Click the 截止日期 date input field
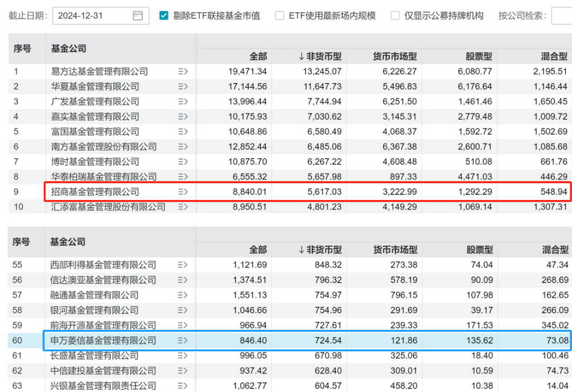The width and height of the screenshot is (572, 392). coord(101,16)
